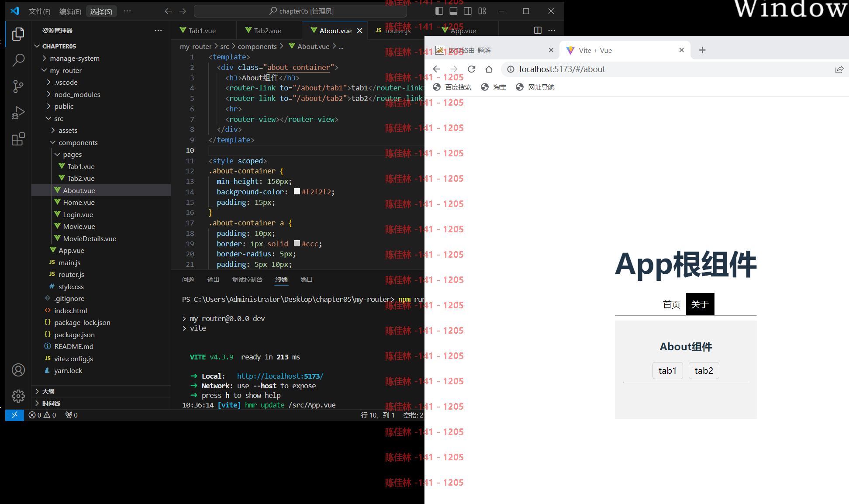
Task: Collapse the pages folder
Action: (x=57, y=154)
